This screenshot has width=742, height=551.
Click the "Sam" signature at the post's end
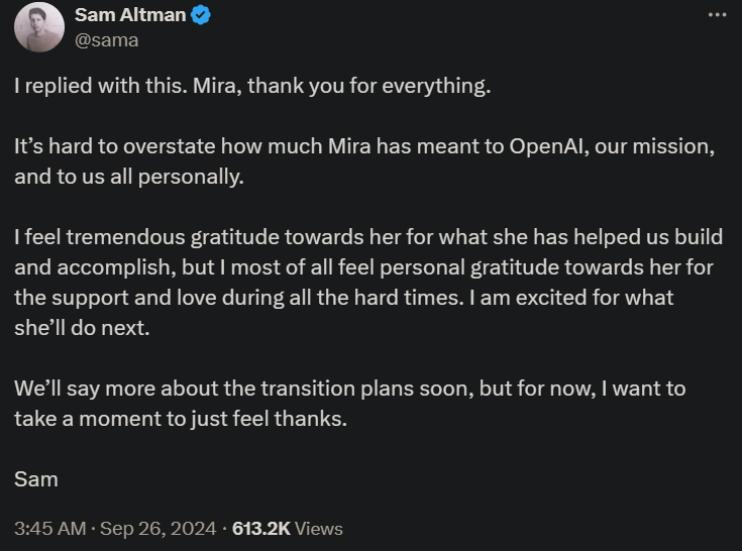click(36, 479)
